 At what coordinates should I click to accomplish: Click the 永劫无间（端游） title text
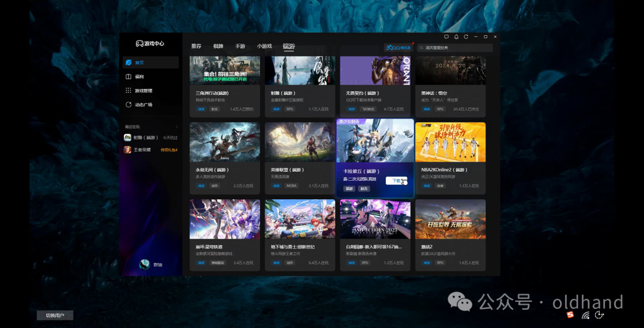(212, 169)
